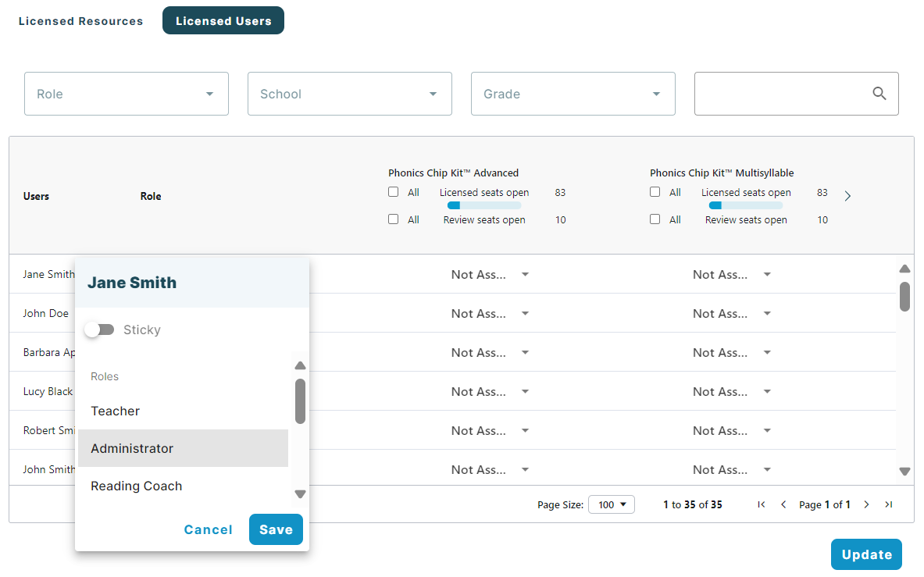Viewport: 924px width, 577px height.
Task: Save Jane Smith's role changes
Action: [x=276, y=529]
